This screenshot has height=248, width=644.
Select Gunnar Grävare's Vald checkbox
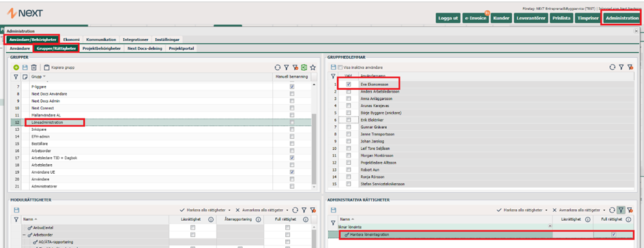[349, 127]
